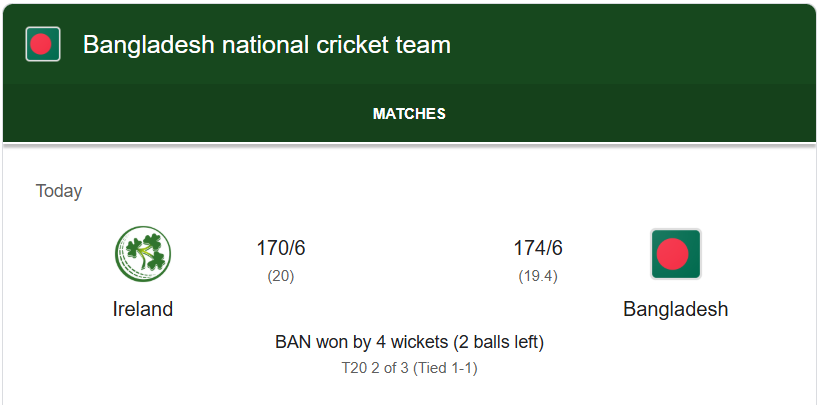Switch to the MATCHES tab
Screen dimensions: 818x405
point(409,114)
